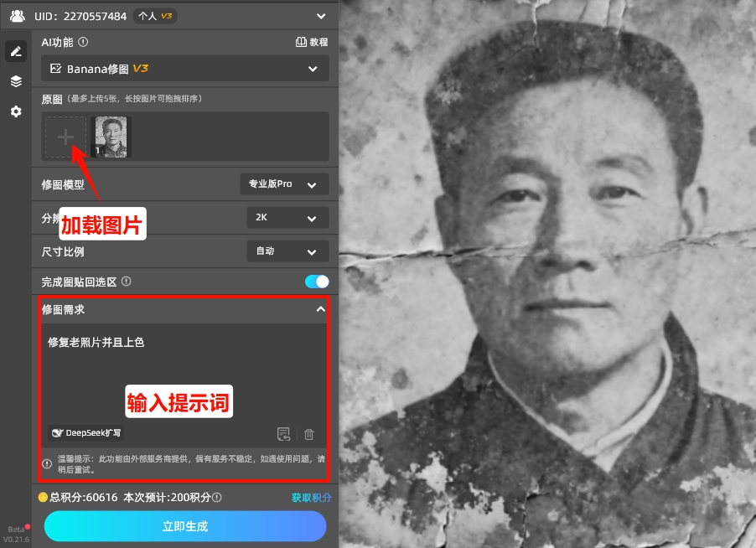Disable the 完成图贴回选区 toggle
The height and width of the screenshot is (548, 756).
317,282
